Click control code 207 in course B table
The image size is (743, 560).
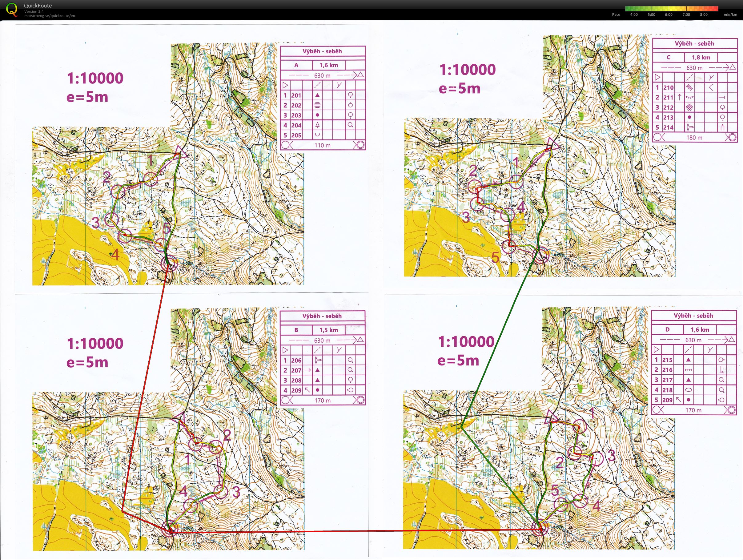[x=296, y=371]
